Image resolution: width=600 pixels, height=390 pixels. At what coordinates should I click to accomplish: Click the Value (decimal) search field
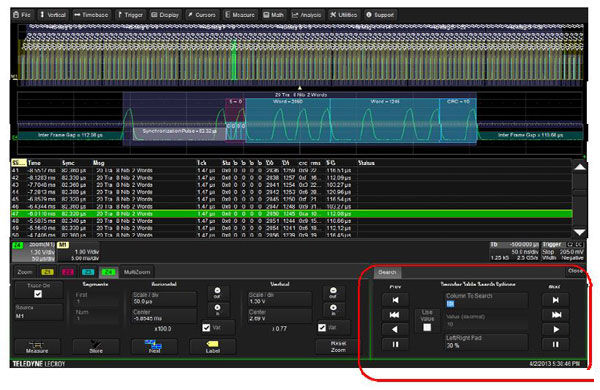486,320
